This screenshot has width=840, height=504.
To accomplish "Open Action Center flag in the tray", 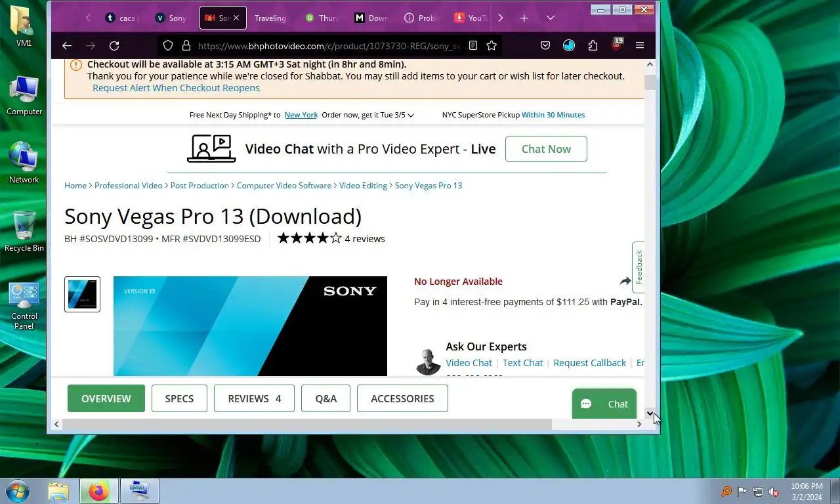I will 742,492.
